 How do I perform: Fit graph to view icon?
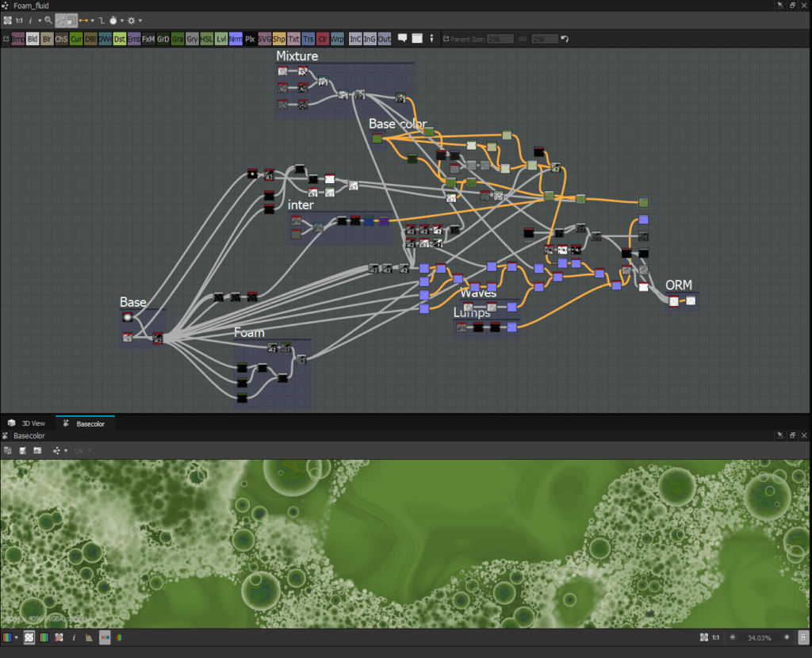pyautogui.click(x=8, y=20)
